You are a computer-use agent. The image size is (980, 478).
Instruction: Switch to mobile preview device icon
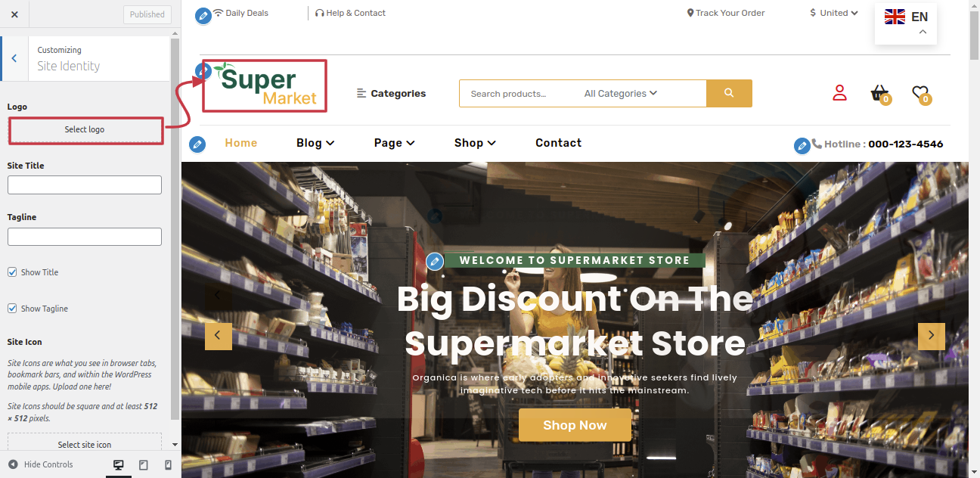point(168,464)
